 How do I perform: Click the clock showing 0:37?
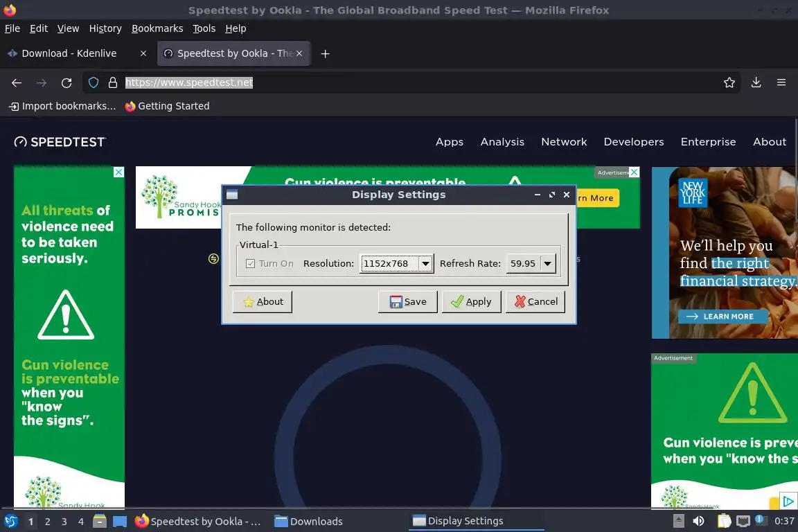tap(784, 521)
